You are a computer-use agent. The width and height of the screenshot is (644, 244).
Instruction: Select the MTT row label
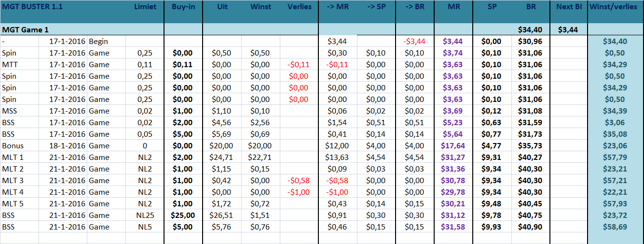pos(9,65)
